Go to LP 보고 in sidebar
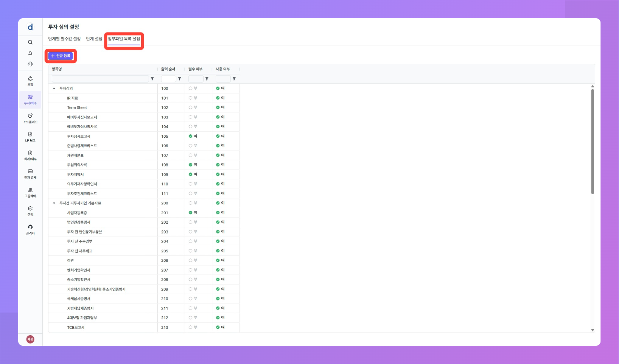The height and width of the screenshot is (364, 619). point(30,137)
